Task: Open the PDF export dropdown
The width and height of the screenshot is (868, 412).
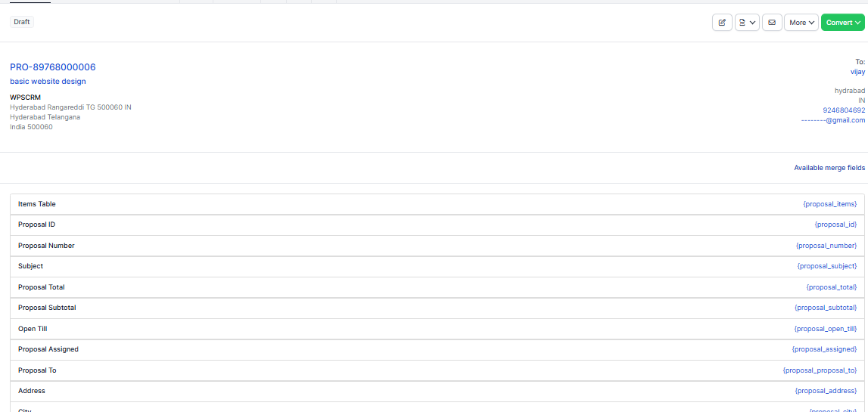Action: click(x=747, y=23)
